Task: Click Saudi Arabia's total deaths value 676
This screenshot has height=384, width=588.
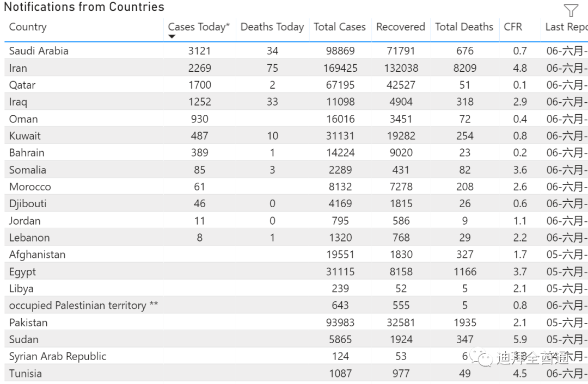Action: coord(465,51)
